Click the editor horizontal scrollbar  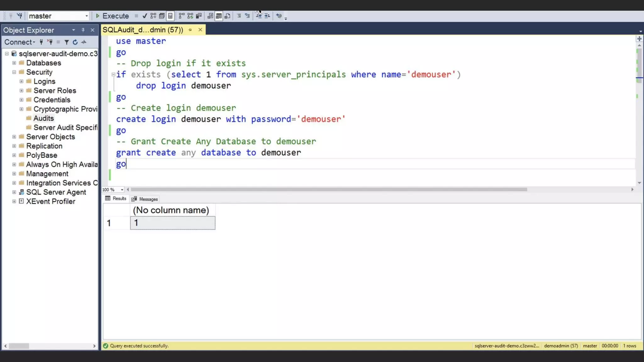click(329, 189)
